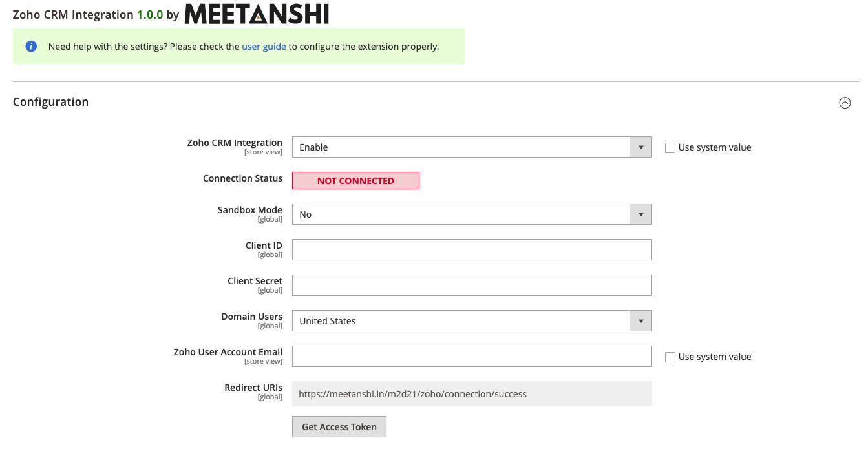Viewport: 868px width, 449px height.
Task: Click the Get Access Token button
Action: coord(339,426)
